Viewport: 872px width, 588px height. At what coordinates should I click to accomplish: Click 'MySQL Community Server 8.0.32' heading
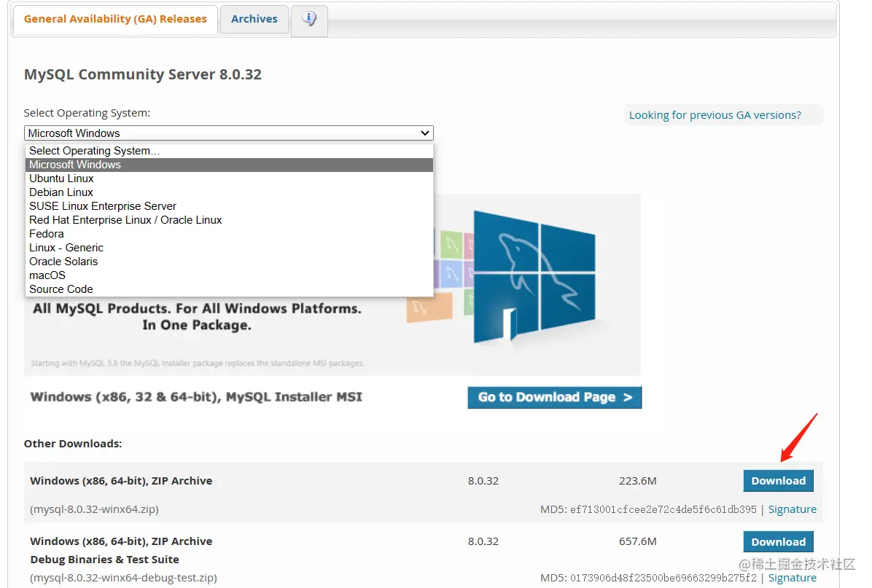tap(142, 74)
